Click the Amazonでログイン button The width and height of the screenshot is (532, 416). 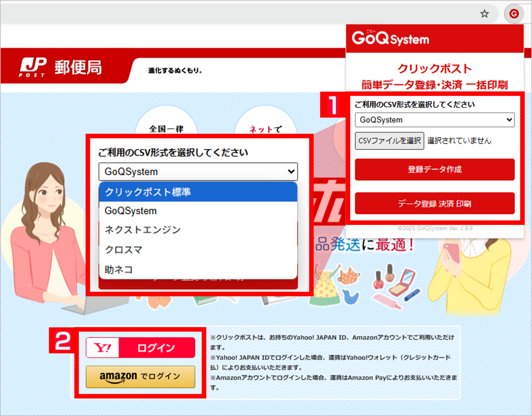click(x=140, y=376)
